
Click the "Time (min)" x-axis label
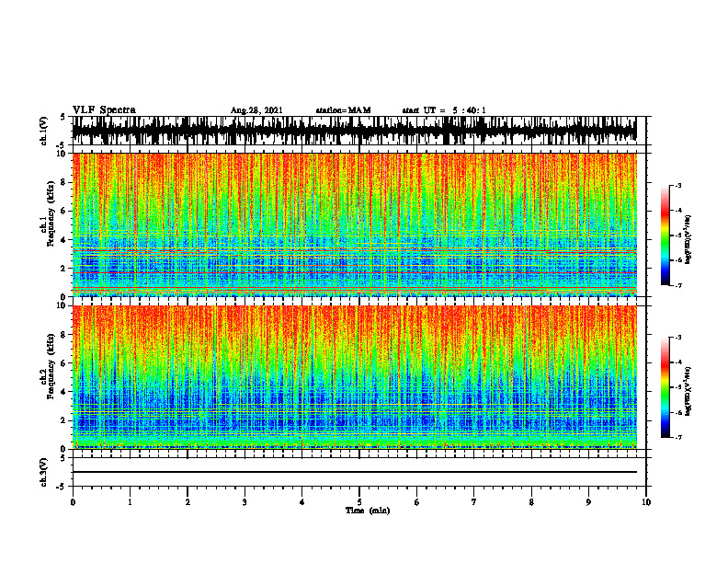(368, 511)
